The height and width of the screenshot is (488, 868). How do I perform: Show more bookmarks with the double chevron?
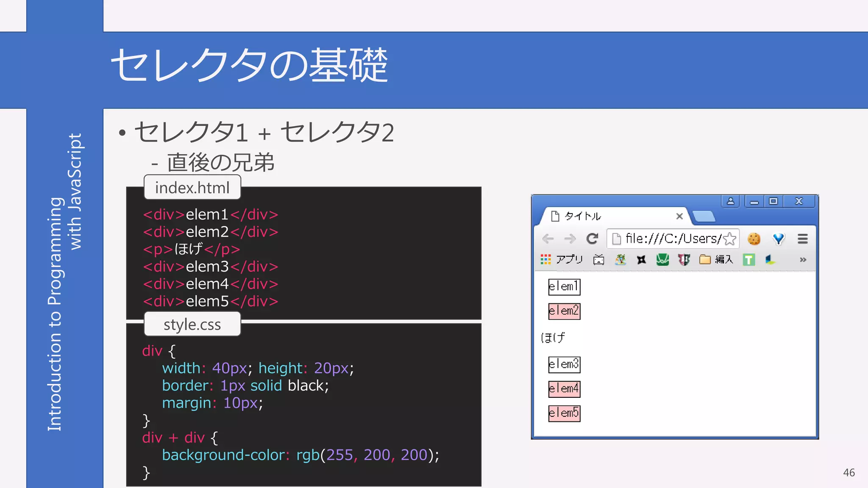click(803, 260)
